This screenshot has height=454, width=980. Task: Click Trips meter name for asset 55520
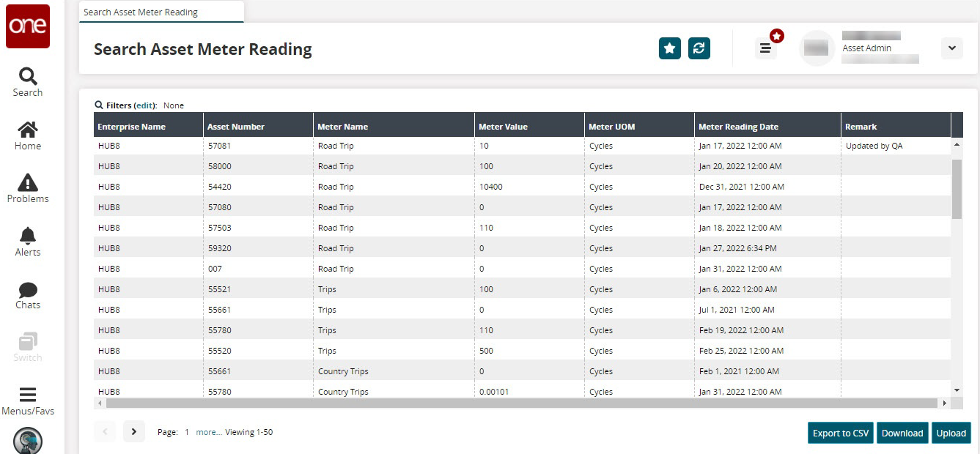tap(394, 351)
